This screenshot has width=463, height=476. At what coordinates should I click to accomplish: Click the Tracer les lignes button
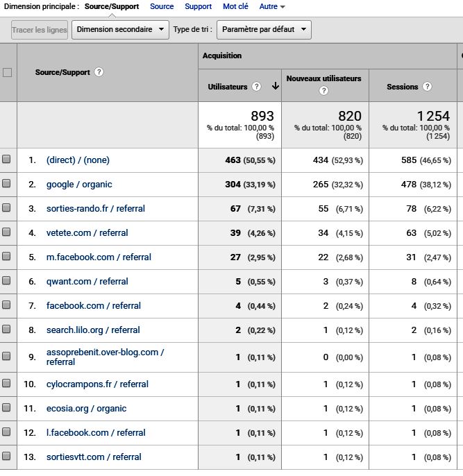(x=40, y=30)
